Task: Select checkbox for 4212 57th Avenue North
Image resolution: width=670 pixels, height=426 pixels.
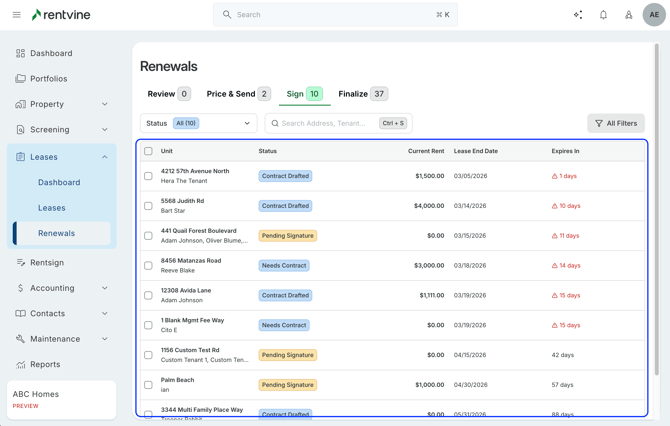Action: point(149,176)
